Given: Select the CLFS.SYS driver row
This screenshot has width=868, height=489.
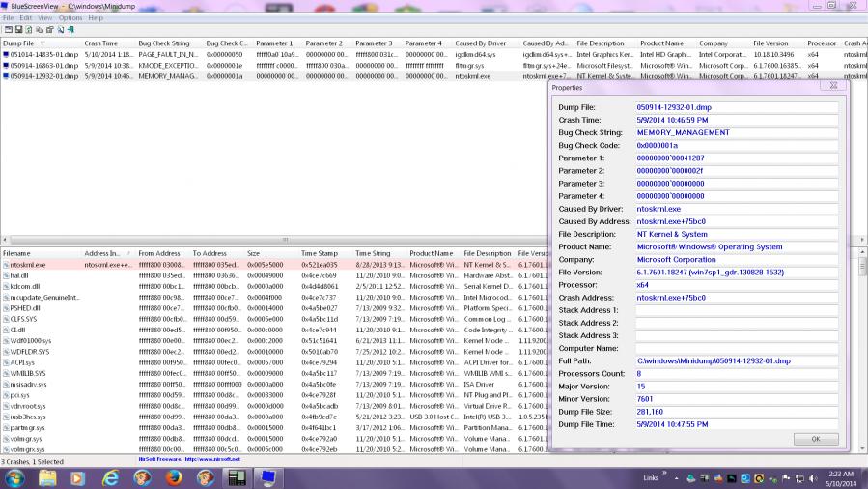Looking at the screenshot, I should point(274,319).
